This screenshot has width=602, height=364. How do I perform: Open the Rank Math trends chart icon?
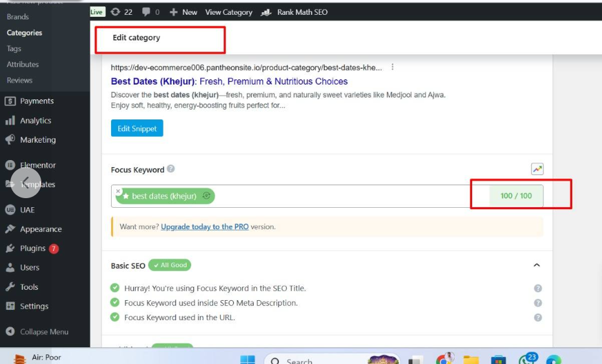pyautogui.click(x=537, y=169)
